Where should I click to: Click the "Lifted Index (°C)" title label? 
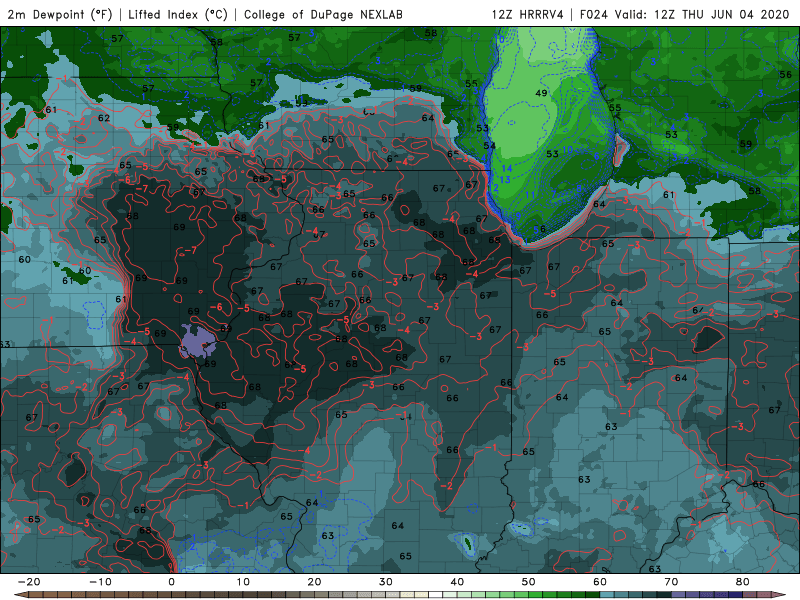click(x=178, y=14)
